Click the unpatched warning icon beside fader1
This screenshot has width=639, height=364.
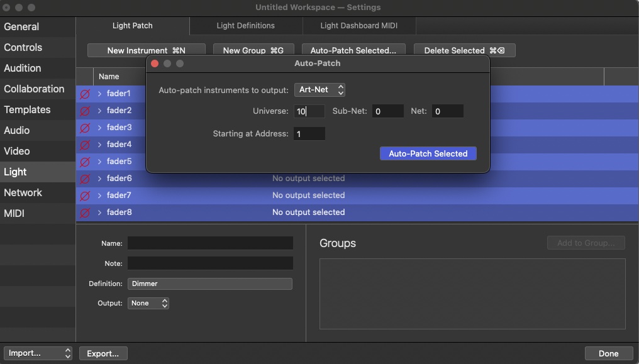click(x=85, y=94)
